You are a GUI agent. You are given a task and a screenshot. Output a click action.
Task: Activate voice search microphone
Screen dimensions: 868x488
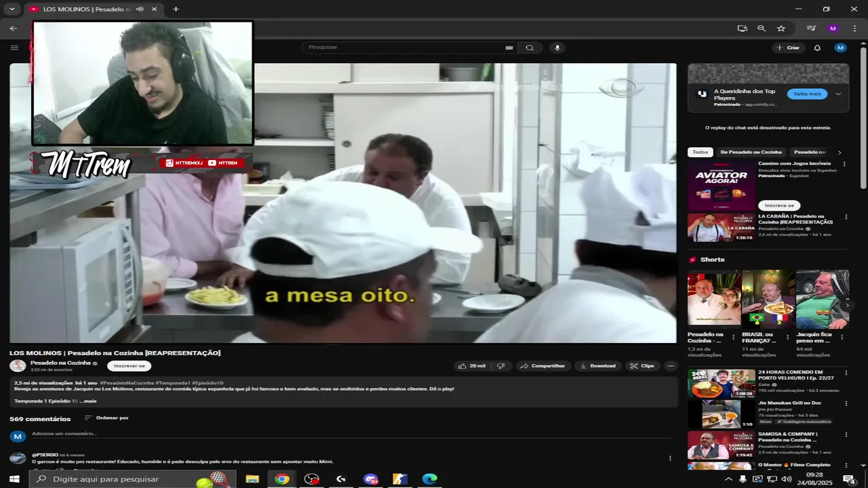(x=557, y=47)
